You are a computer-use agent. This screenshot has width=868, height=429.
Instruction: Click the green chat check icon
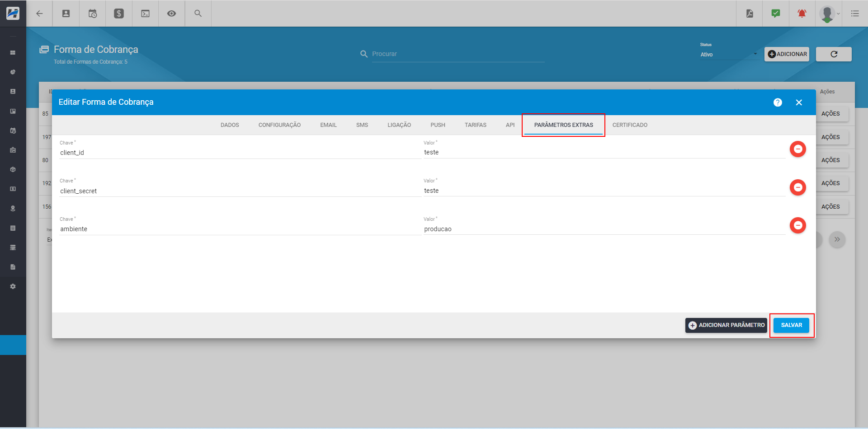click(x=776, y=14)
